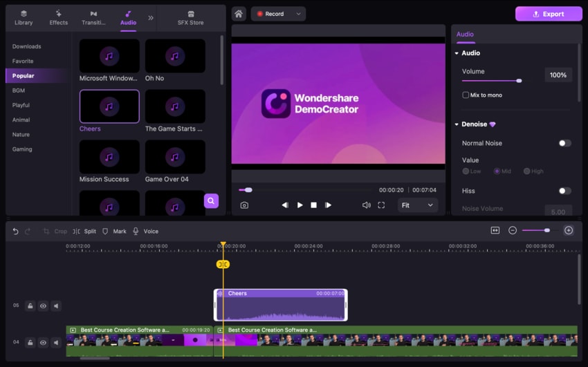Toggle Normal Noise switch
The image size is (588, 367).
pos(564,143)
